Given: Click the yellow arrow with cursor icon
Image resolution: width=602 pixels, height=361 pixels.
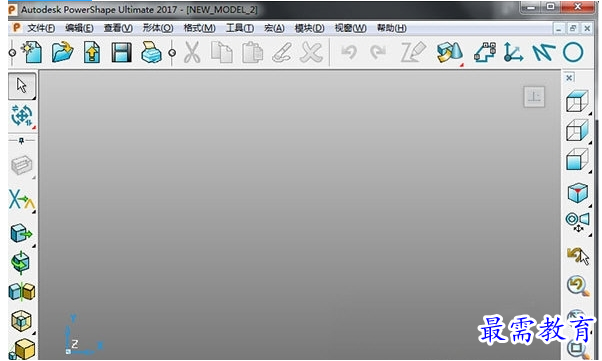Looking at the screenshot, I should pos(578,256).
